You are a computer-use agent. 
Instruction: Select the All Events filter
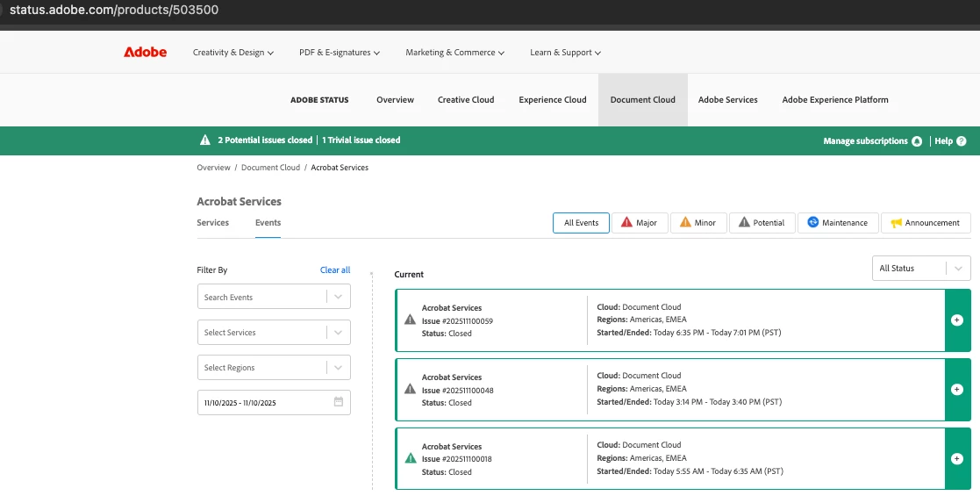click(582, 223)
